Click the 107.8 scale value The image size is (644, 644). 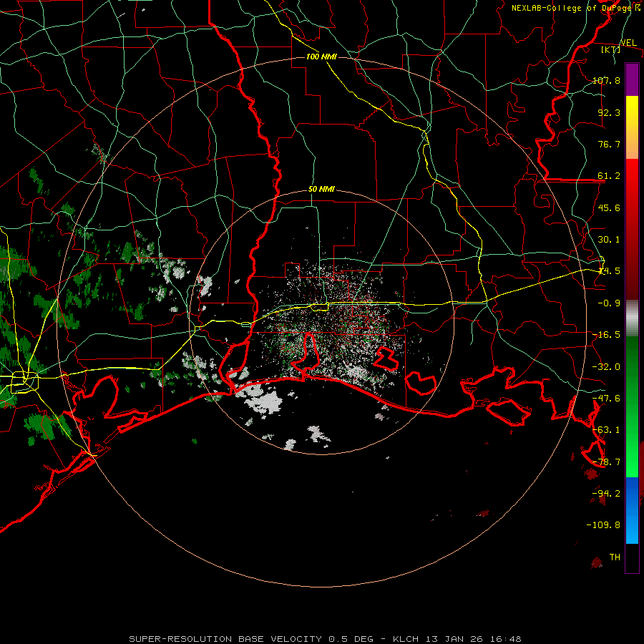pyautogui.click(x=606, y=80)
